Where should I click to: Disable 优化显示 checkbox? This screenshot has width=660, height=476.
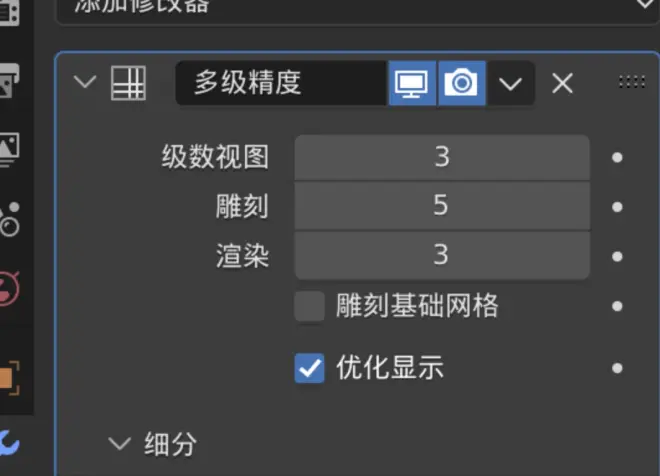[x=309, y=368]
